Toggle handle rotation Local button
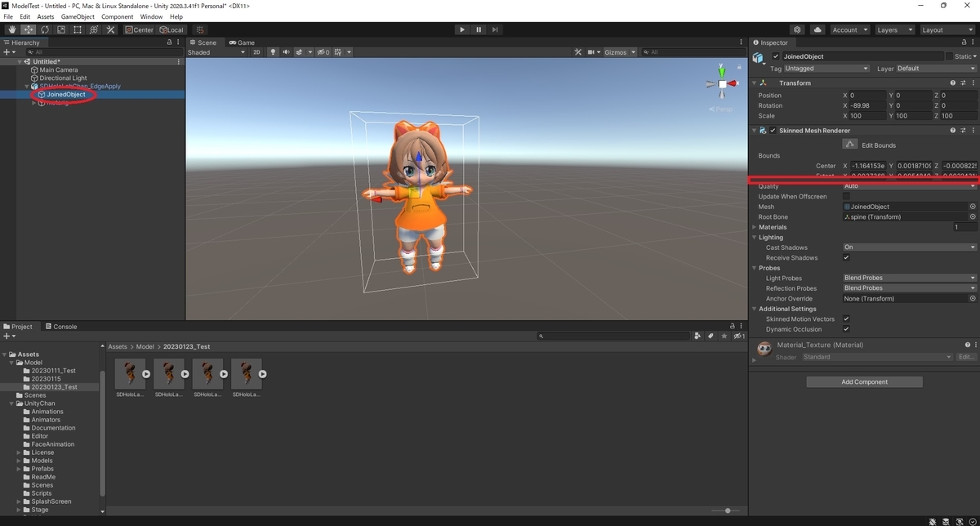Image resolution: width=980 pixels, height=526 pixels. 171,29
